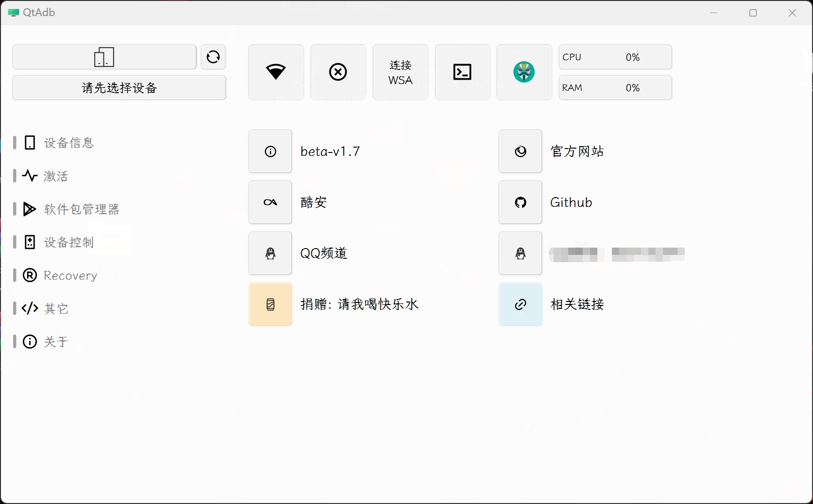813x504 pixels.
Task: Click the 捐赠: 请我喝快乐水 label
Action: click(359, 304)
